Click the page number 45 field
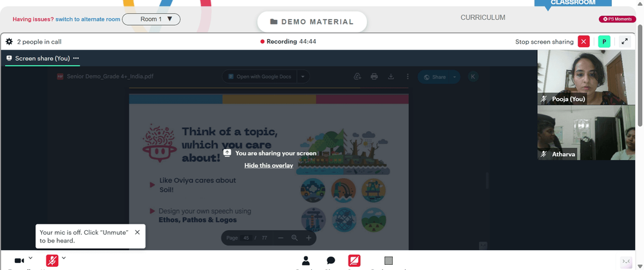 pos(247,238)
